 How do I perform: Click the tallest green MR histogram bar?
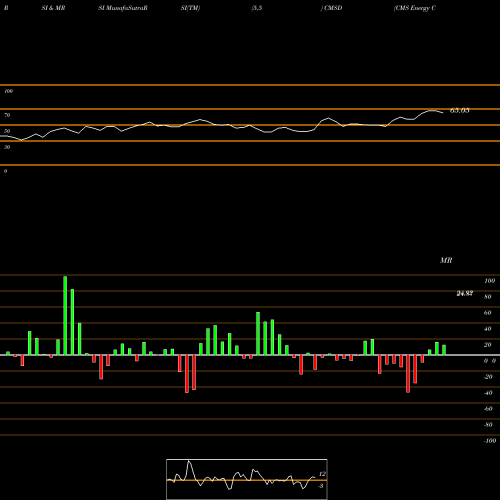pyautogui.click(x=65, y=315)
